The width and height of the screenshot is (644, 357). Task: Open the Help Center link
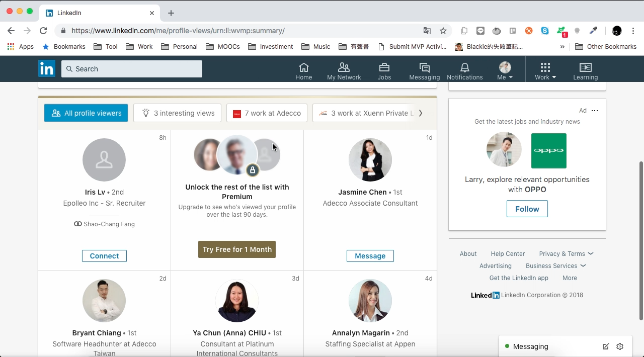508,254
